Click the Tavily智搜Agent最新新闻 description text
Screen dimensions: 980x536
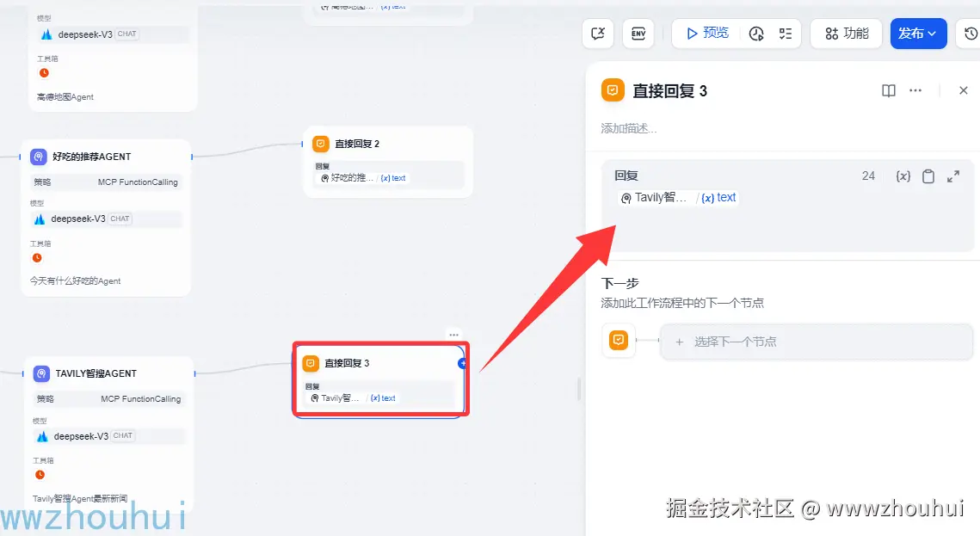(x=80, y=498)
